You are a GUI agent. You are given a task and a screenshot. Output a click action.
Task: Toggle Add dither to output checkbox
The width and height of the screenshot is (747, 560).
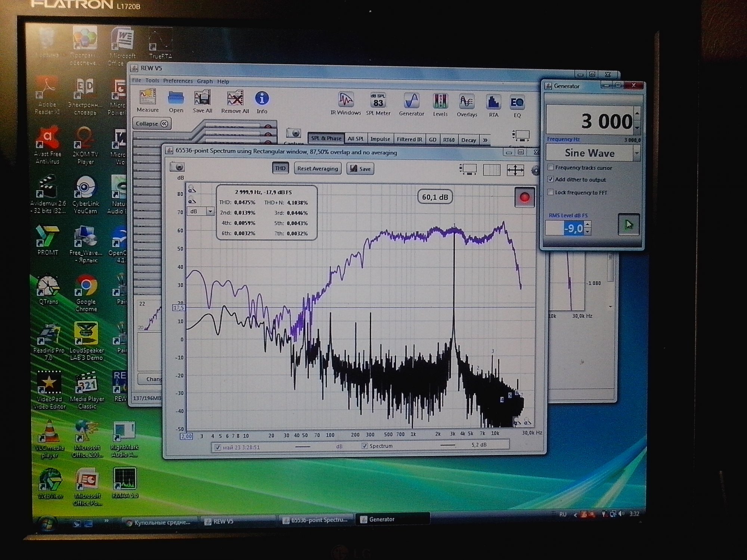tap(551, 179)
